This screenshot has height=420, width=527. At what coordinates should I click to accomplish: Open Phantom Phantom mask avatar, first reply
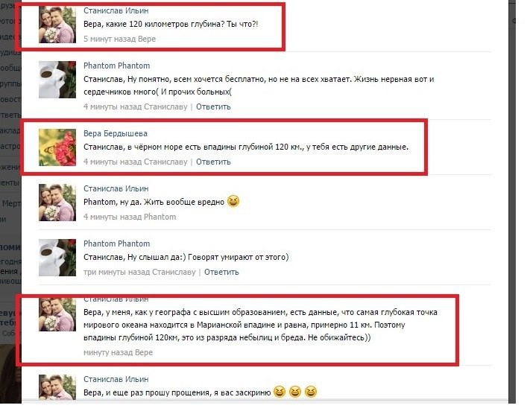pos(57,80)
